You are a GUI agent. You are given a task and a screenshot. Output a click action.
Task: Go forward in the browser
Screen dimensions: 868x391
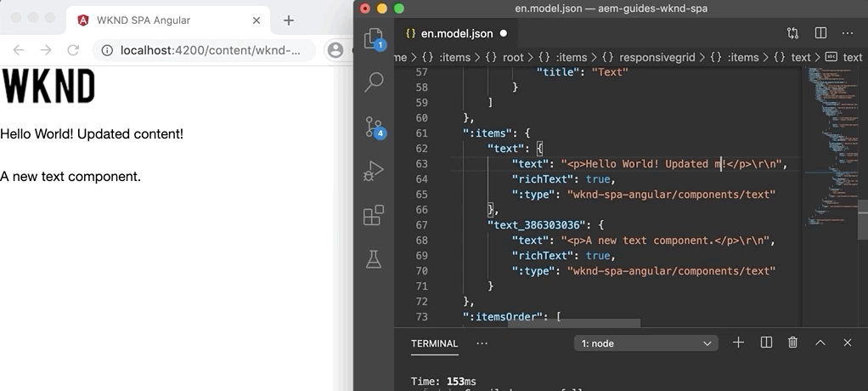(x=46, y=50)
